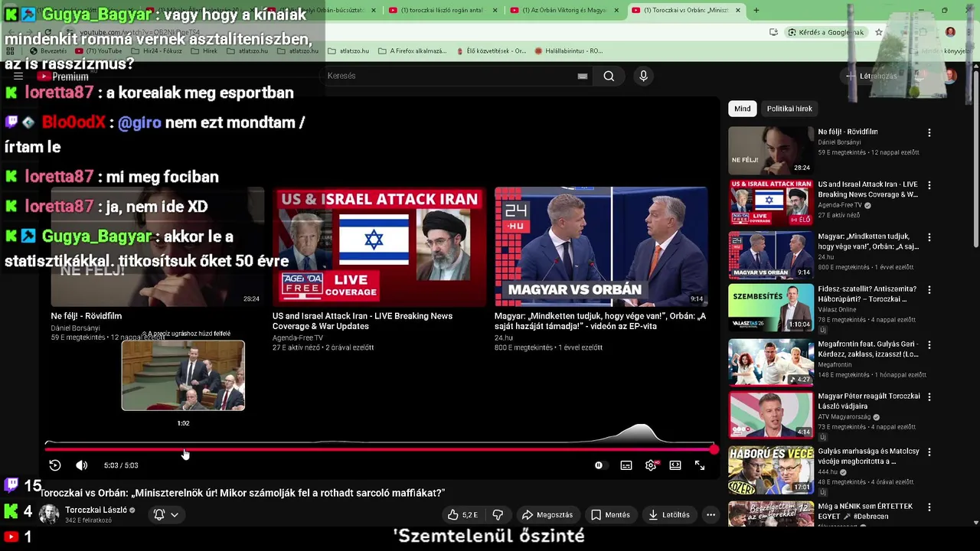Open Agenda-Free TV channel under endscreen card
Viewport: 980px width, 551px height.
pyautogui.click(x=298, y=337)
